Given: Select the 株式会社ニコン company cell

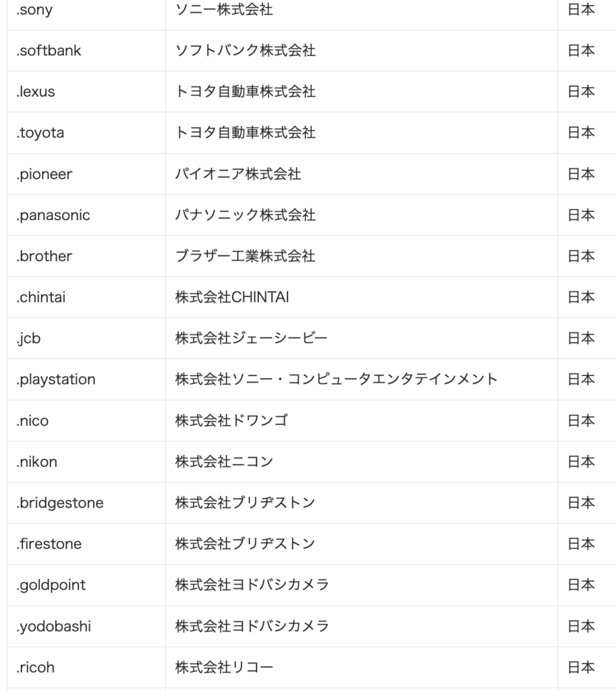Looking at the screenshot, I should [x=224, y=462].
